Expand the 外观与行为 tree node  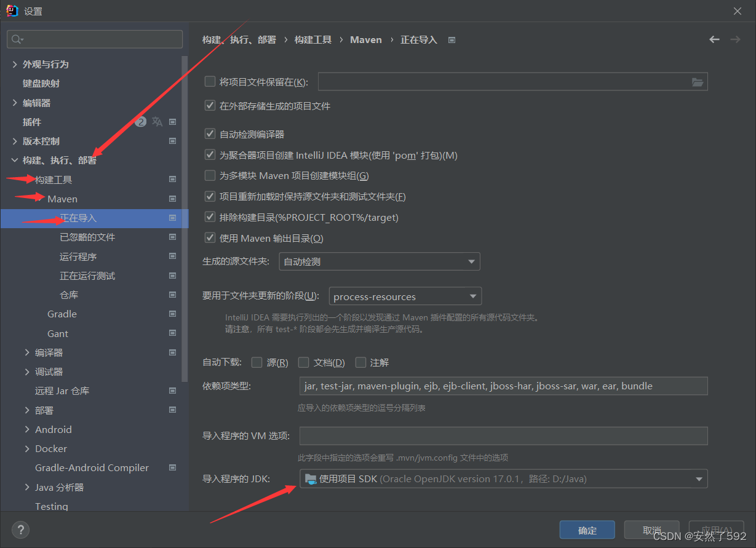tap(15, 64)
